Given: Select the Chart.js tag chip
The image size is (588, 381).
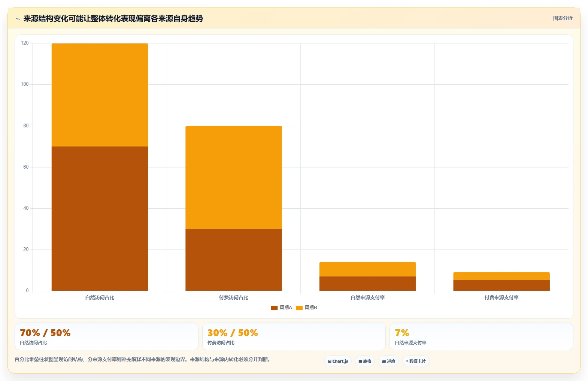Looking at the screenshot, I should [x=338, y=361].
